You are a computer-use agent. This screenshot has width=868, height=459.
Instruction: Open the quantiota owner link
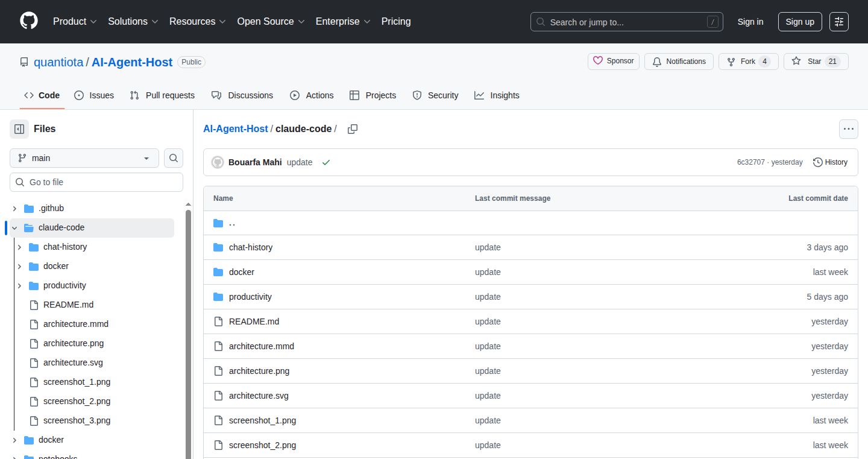pos(58,62)
